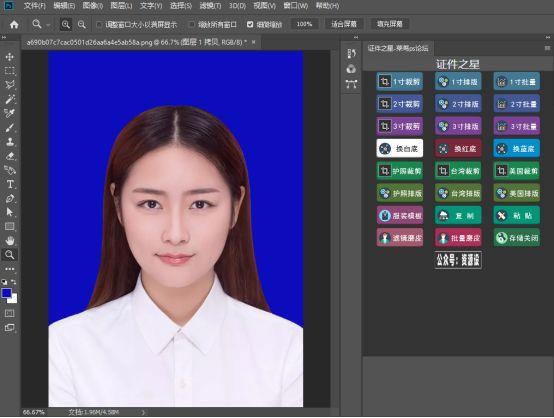Open the 滤镜 (Filter) menu
This screenshot has height=418, width=554.
coord(211,6)
